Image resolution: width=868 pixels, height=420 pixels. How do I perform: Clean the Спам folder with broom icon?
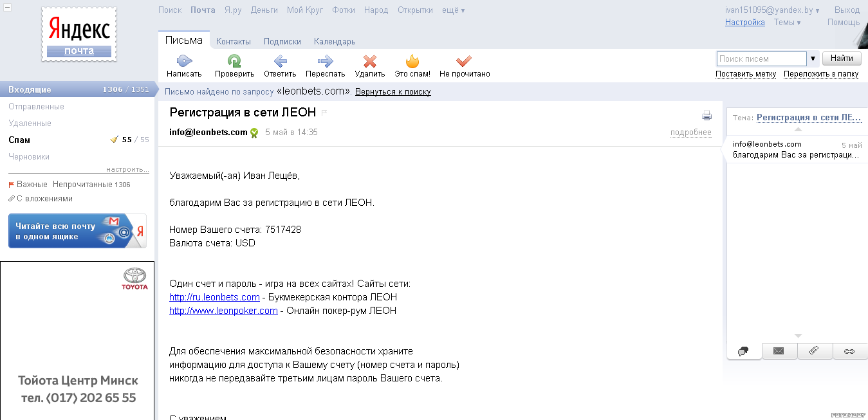(x=114, y=140)
